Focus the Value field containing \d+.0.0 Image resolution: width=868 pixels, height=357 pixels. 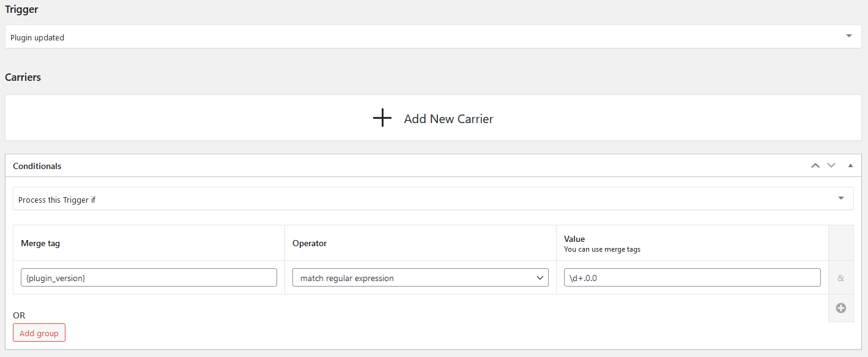point(692,277)
